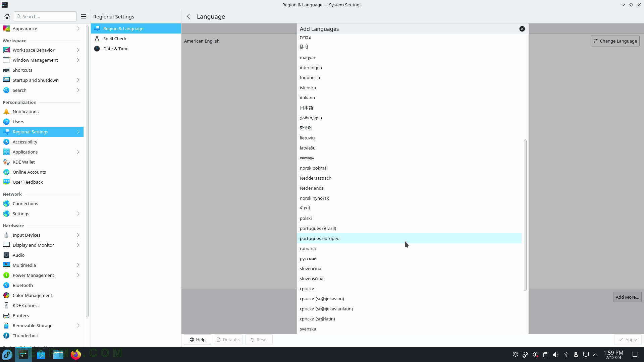Open Online Accounts icon
Image resolution: width=644 pixels, height=362 pixels.
click(x=6, y=172)
